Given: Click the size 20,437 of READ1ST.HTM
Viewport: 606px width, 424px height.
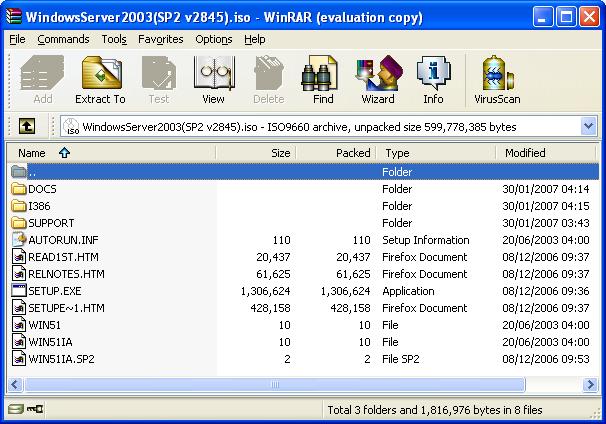Looking at the screenshot, I should [273, 257].
